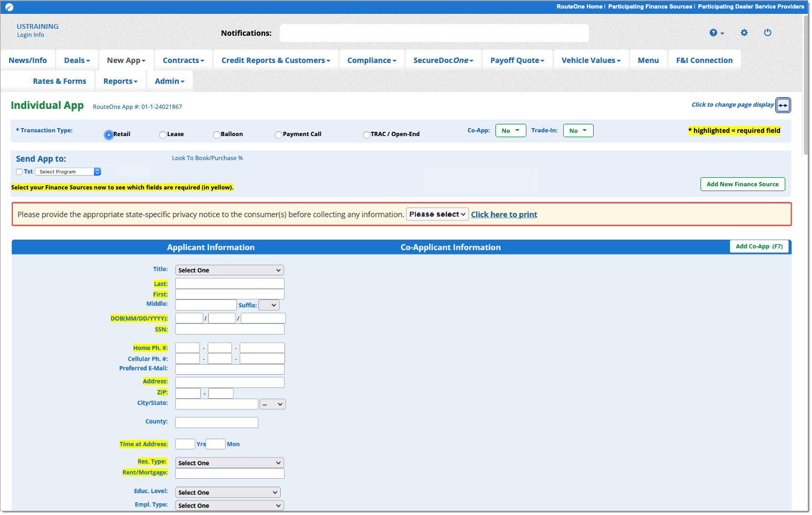
Task: Open the F&I Connection tab
Action: pos(704,60)
